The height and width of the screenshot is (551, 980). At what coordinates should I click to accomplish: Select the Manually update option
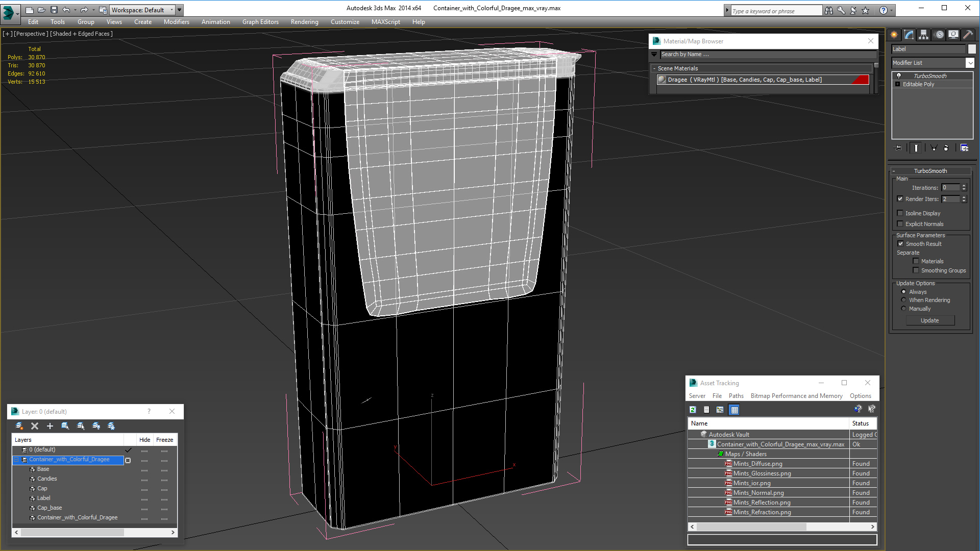[x=904, y=309]
